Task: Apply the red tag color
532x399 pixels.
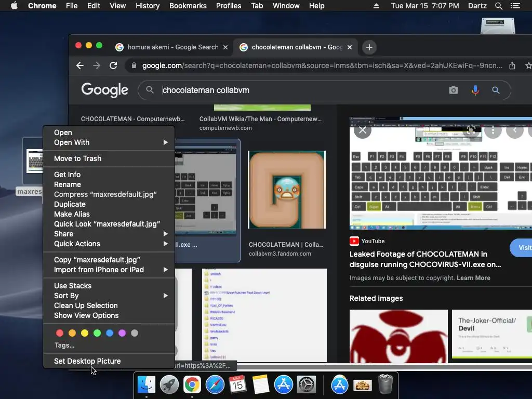Action: [x=60, y=333]
